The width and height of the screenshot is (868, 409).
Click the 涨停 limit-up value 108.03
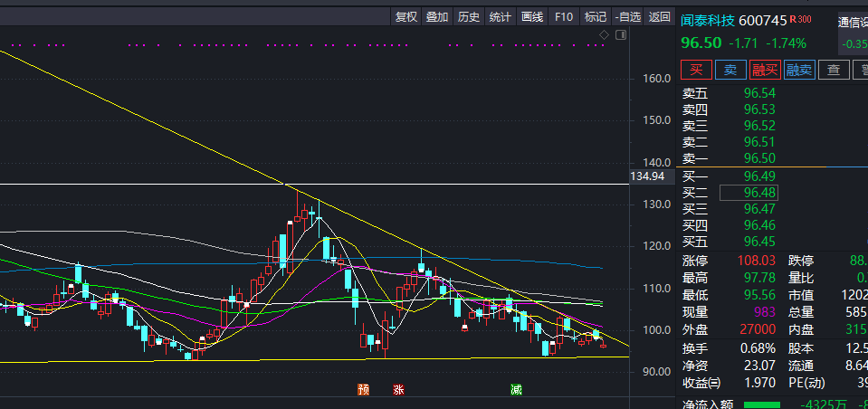(756, 261)
